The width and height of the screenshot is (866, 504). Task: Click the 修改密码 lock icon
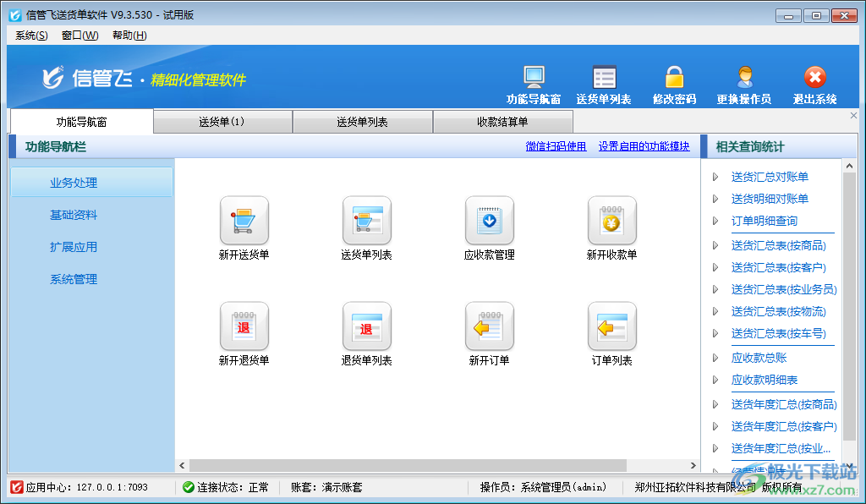(x=674, y=77)
